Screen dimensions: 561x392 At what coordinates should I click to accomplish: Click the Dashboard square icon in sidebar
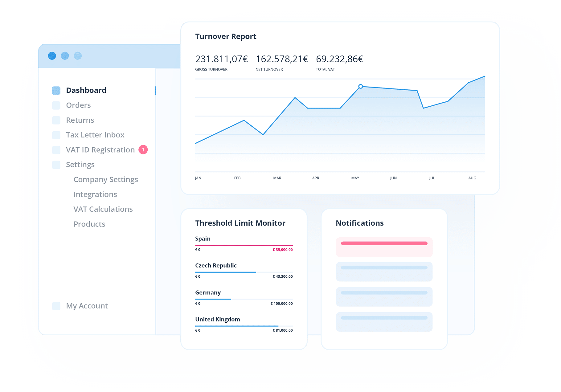click(56, 90)
